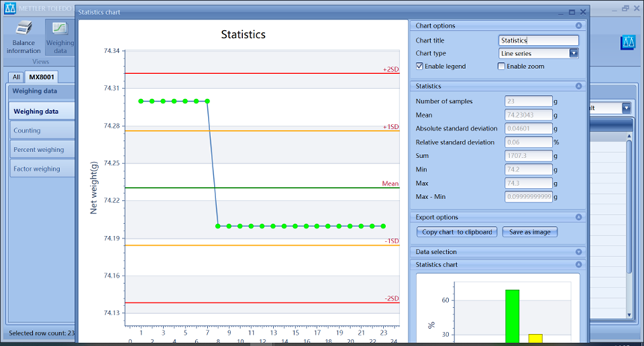Click Save as image button
Viewport: 644px width, 346px height.
tap(530, 232)
